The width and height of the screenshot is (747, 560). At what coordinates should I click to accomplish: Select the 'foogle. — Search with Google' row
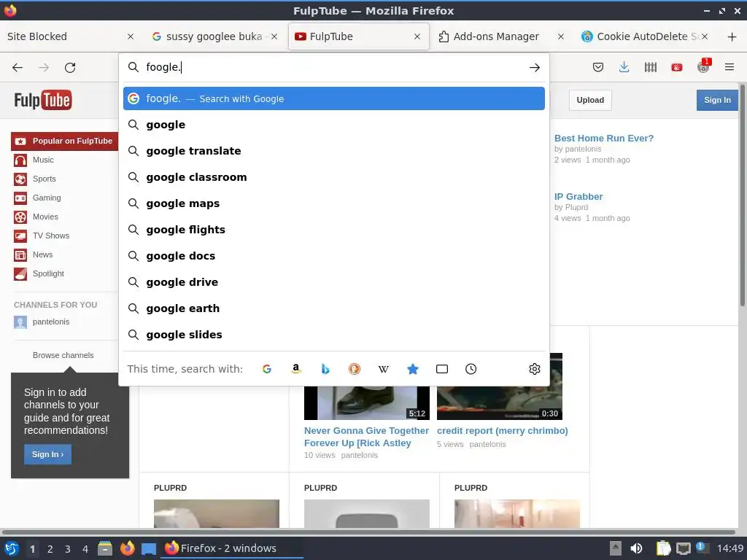[334, 98]
